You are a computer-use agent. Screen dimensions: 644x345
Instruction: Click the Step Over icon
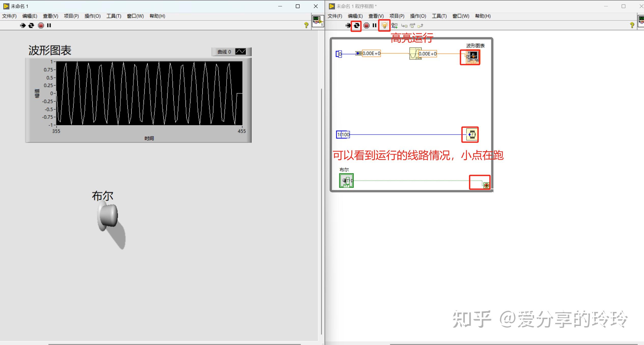[x=412, y=25]
